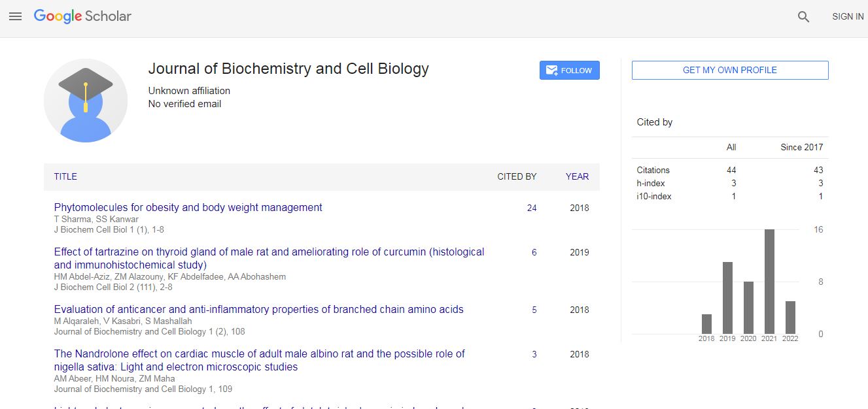Click the 2021 citation bar in chart

(769, 282)
